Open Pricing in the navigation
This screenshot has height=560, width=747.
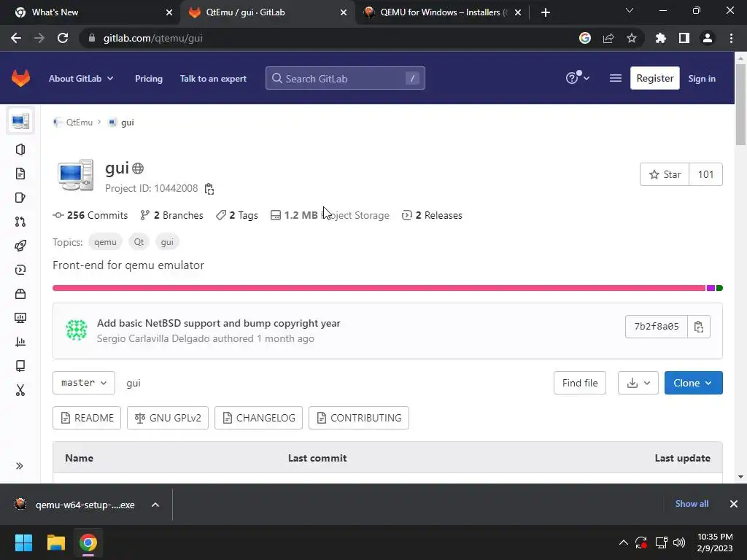149,79
